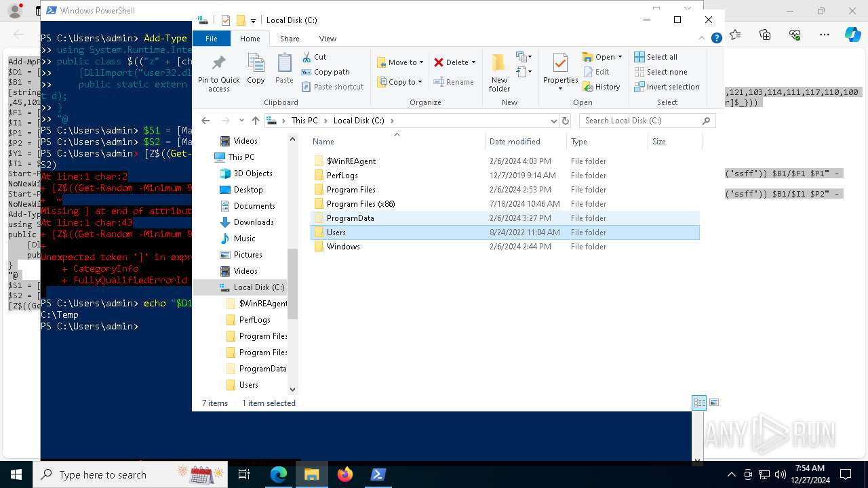The width and height of the screenshot is (868, 488).
Task: Select Desktop in navigation pane
Action: tap(241, 190)
